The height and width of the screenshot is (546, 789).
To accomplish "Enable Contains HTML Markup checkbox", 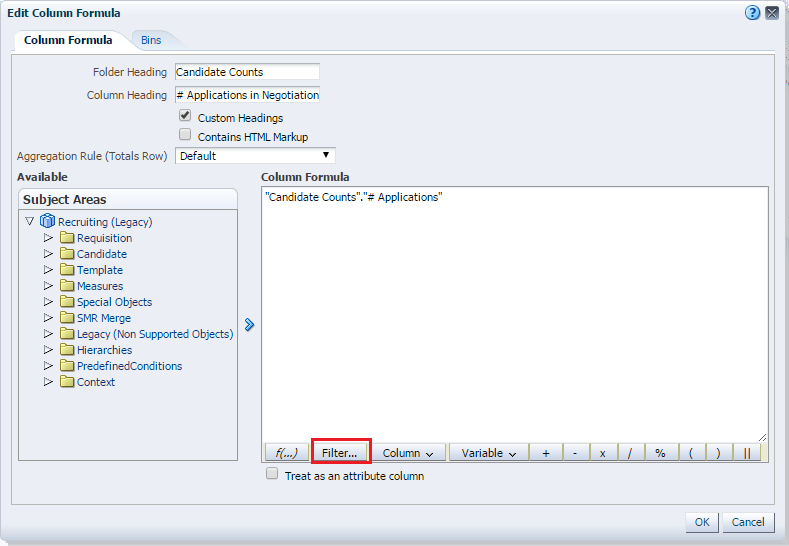I will pos(185,134).
